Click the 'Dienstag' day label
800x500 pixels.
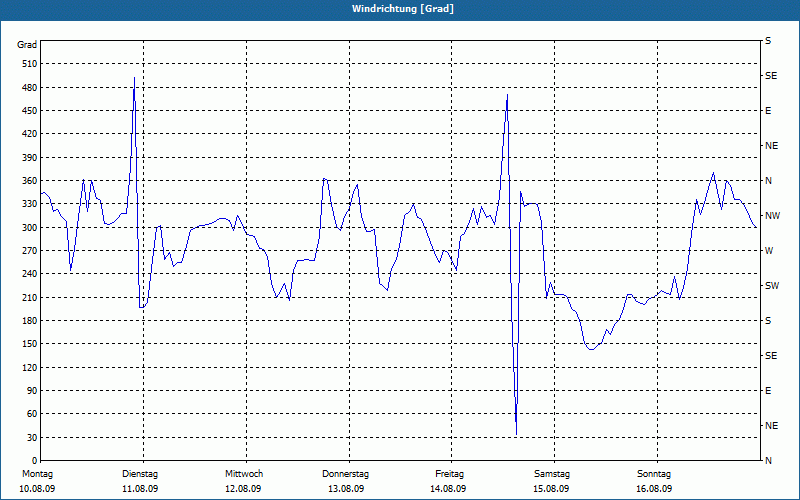140,474
